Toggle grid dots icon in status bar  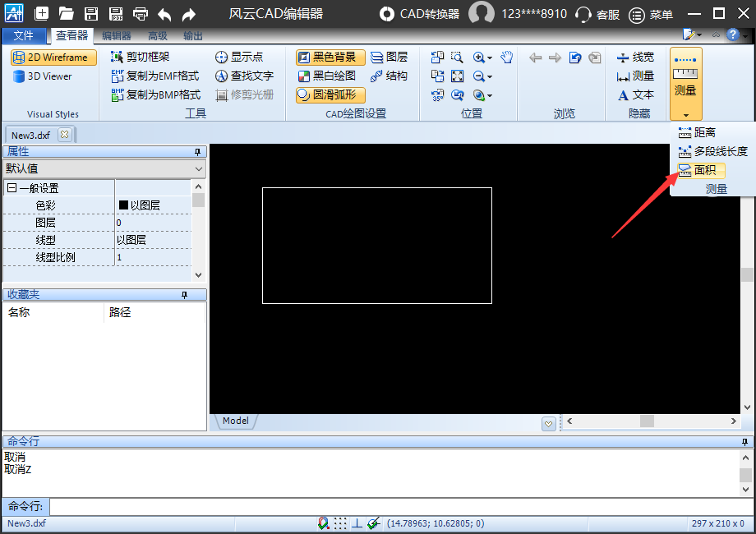[x=340, y=523]
